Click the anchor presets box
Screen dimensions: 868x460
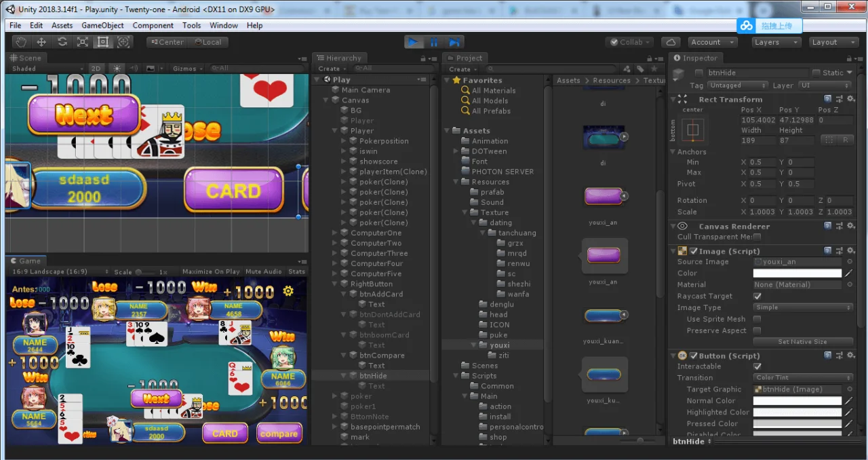692,130
